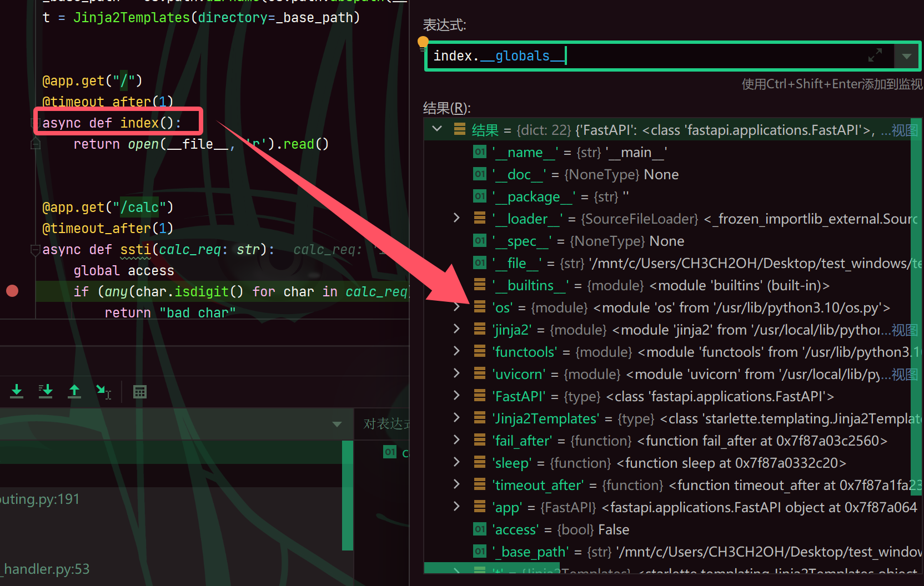924x586 pixels.
Task: Click the return "bad char" line
Action: 170,312
